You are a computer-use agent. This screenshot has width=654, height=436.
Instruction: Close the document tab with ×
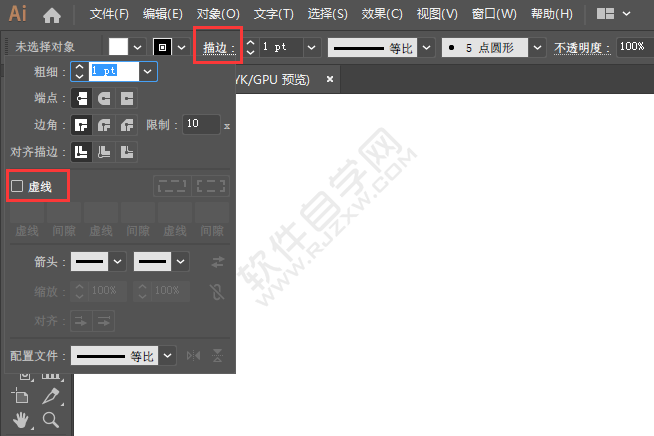click(330, 79)
